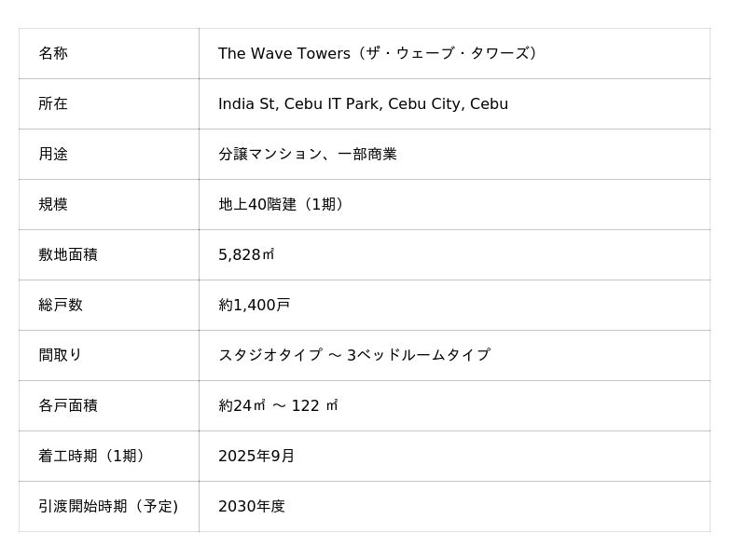Click the 引渡開始時期（予定) label cell
746x560 pixels.
tap(108, 507)
